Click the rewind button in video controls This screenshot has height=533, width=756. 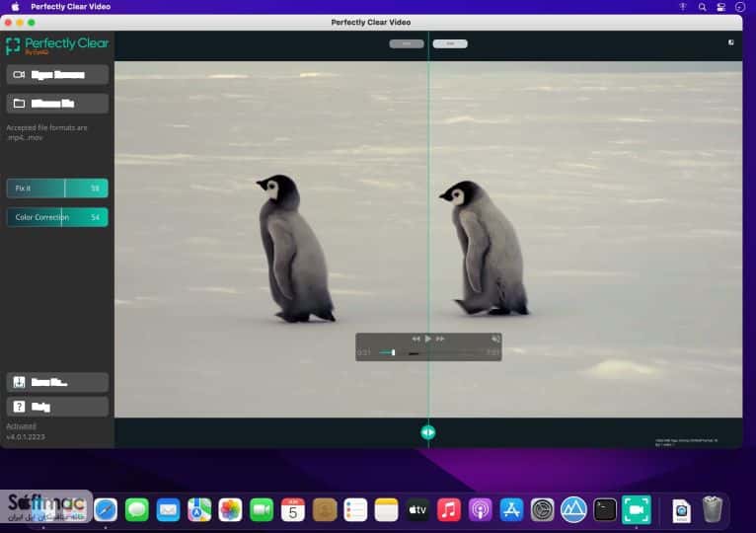(x=416, y=339)
